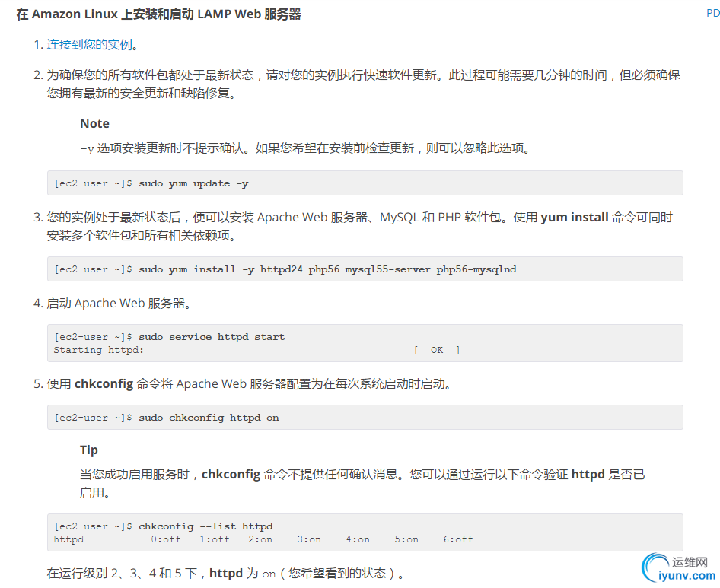Click the 4:on runlevel value
Screen dimensions: 720x588
click(x=358, y=539)
